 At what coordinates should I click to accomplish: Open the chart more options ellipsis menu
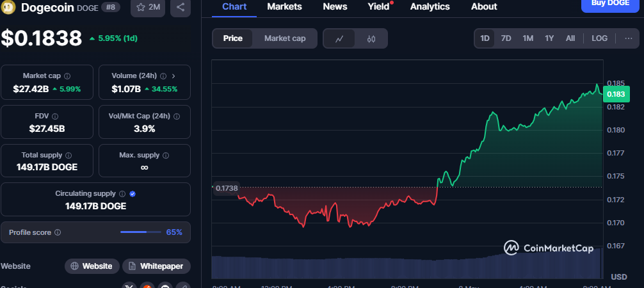[629, 38]
